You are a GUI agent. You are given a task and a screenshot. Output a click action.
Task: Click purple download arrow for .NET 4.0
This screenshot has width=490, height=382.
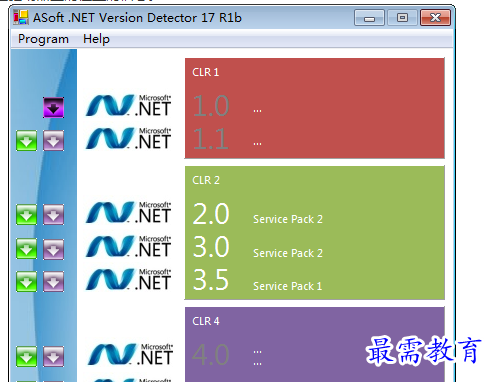(53, 357)
